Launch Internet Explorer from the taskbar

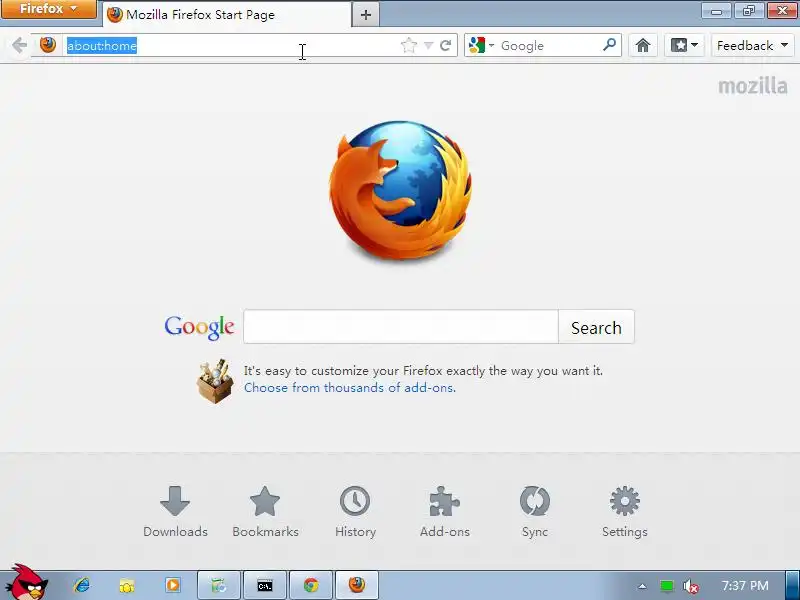[82, 585]
